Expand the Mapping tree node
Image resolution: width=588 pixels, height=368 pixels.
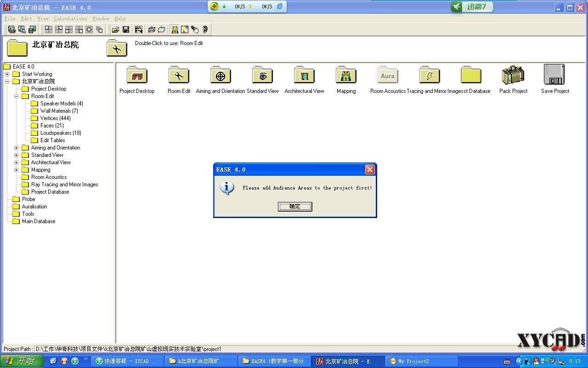(x=17, y=170)
